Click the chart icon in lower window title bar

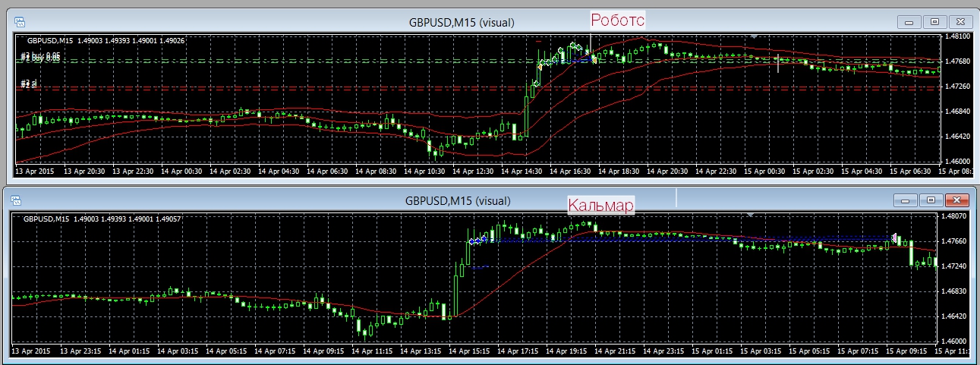17,200
